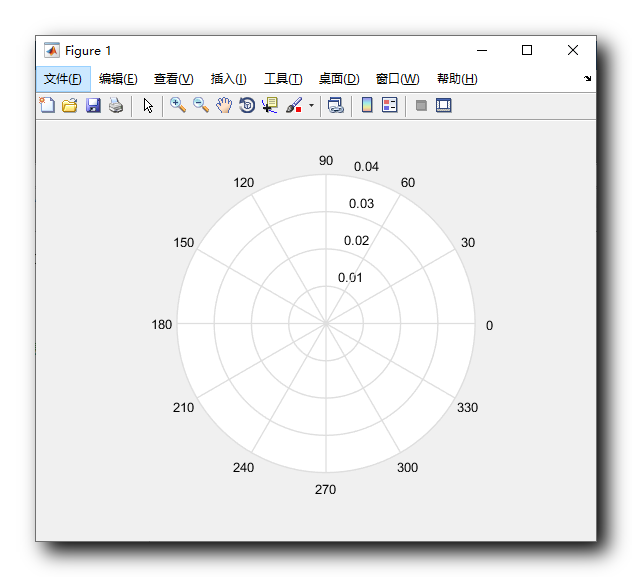The width and height of the screenshot is (632, 577).
Task: Open the 插入(I) menu
Action: (x=228, y=79)
